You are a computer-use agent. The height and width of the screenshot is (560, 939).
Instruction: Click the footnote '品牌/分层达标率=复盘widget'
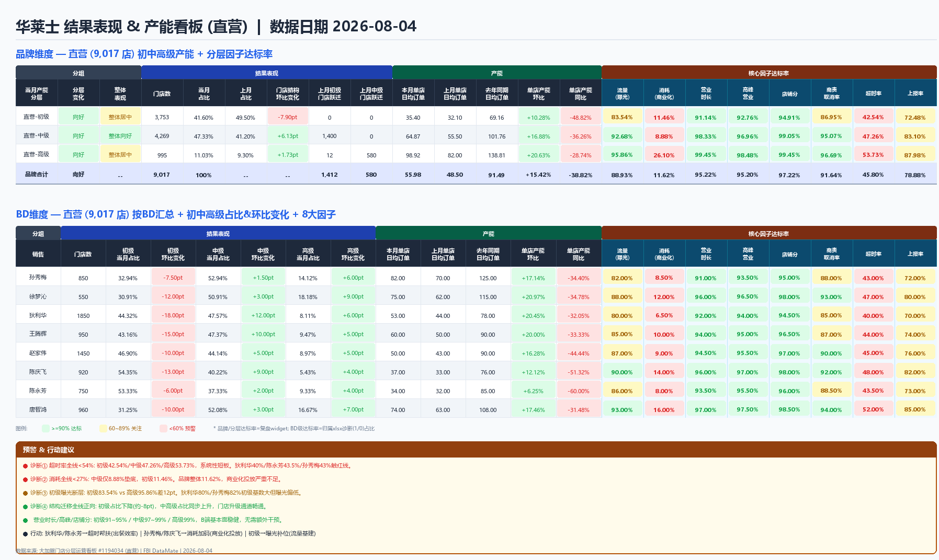tap(294, 428)
